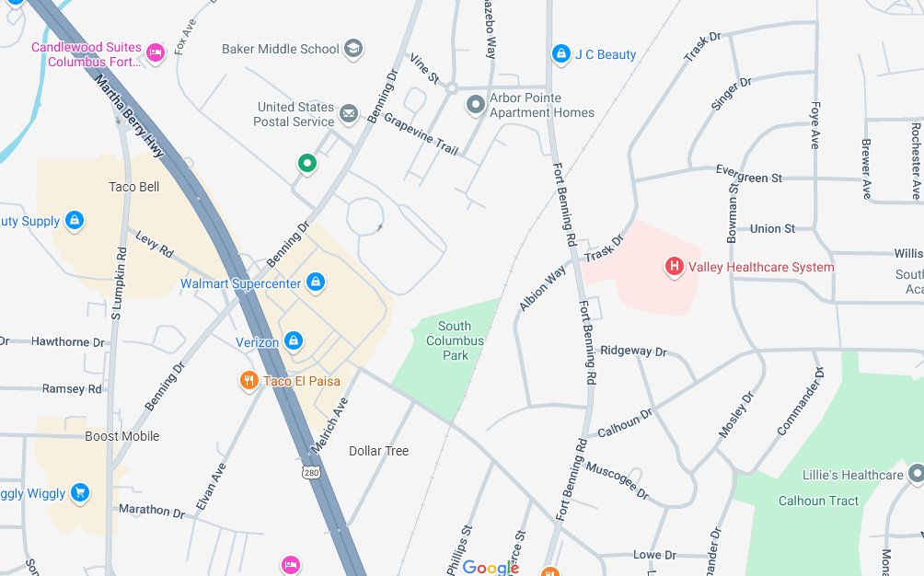Select the Baker Middle School graduation cap marker
The image size is (924, 576).
pos(353,48)
